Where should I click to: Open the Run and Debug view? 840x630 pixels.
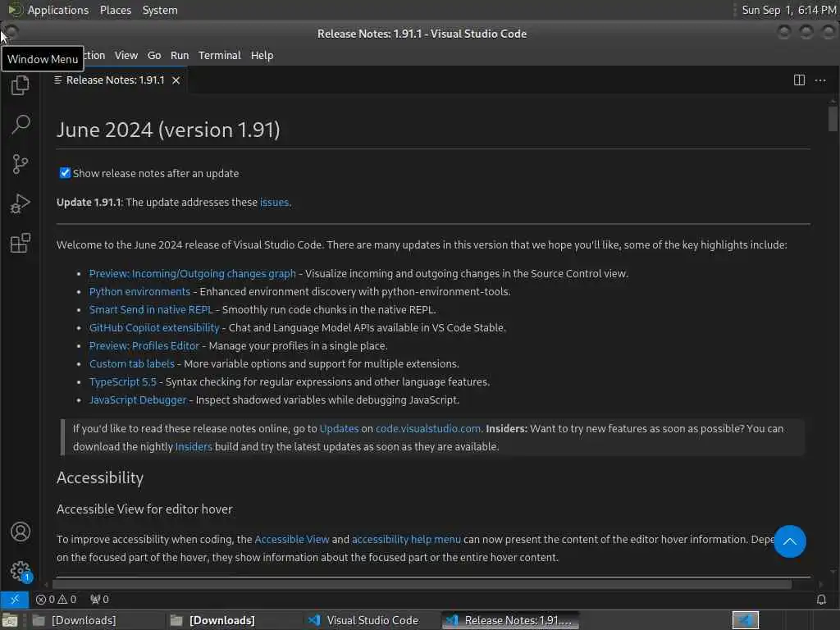(x=21, y=203)
